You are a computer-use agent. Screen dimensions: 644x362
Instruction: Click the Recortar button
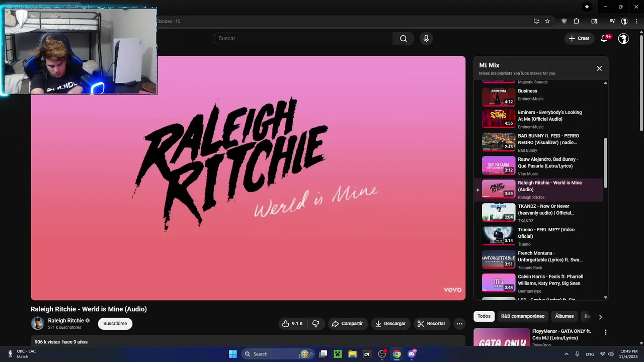(432, 324)
